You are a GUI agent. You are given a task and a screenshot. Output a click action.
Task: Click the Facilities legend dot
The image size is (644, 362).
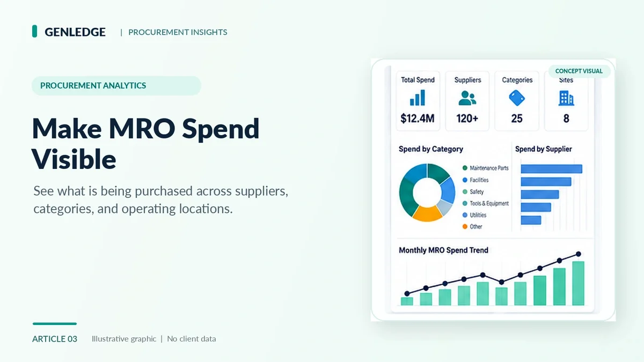click(465, 180)
